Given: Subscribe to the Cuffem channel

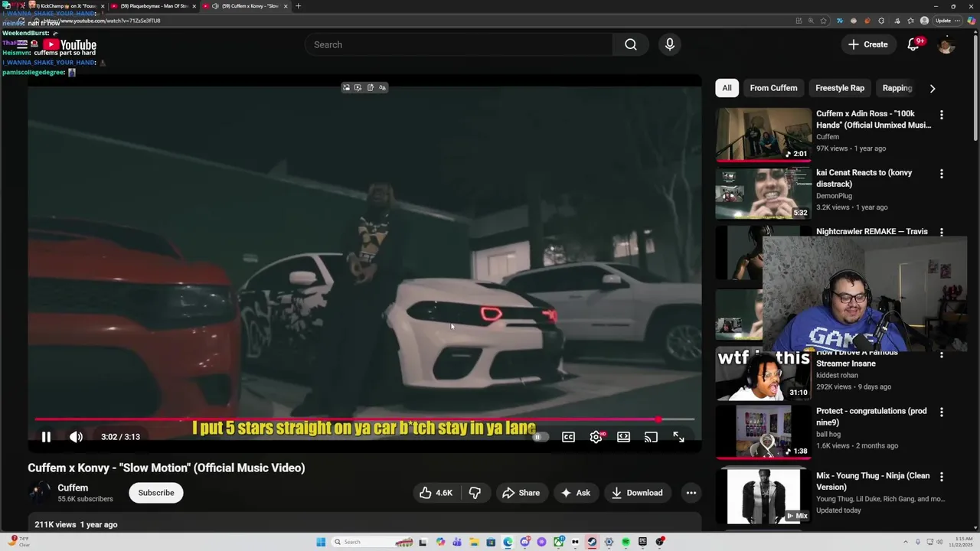Looking at the screenshot, I should pos(156,493).
